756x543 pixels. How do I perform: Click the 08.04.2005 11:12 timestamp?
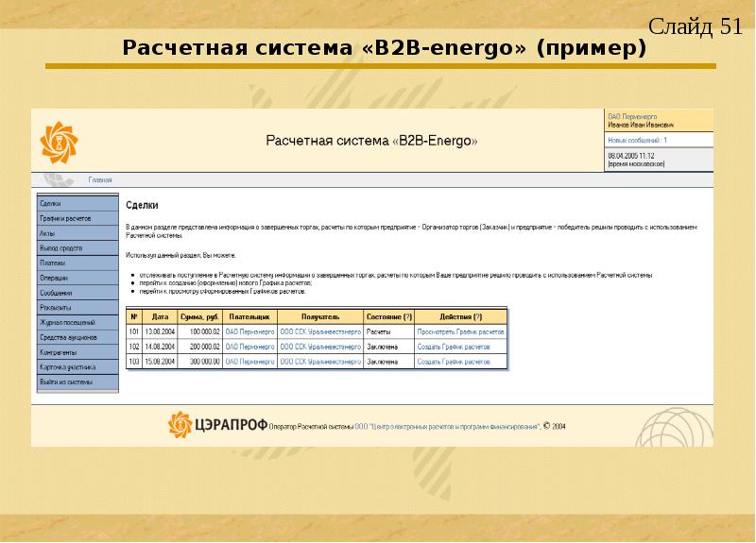tap(631, 156)
